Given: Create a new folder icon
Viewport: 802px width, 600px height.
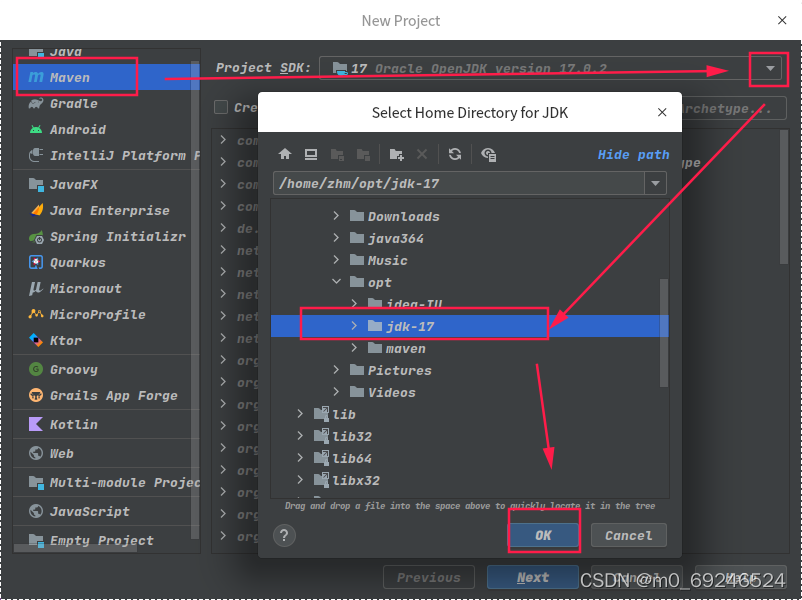Looking at the screenshot, I should tap(396, 154).
